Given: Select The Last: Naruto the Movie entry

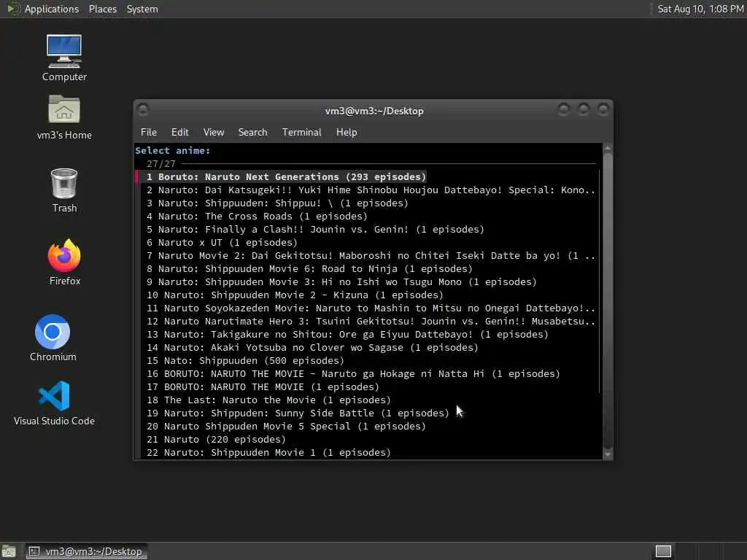Looking at the screenshot, I should tap(268, 400).
